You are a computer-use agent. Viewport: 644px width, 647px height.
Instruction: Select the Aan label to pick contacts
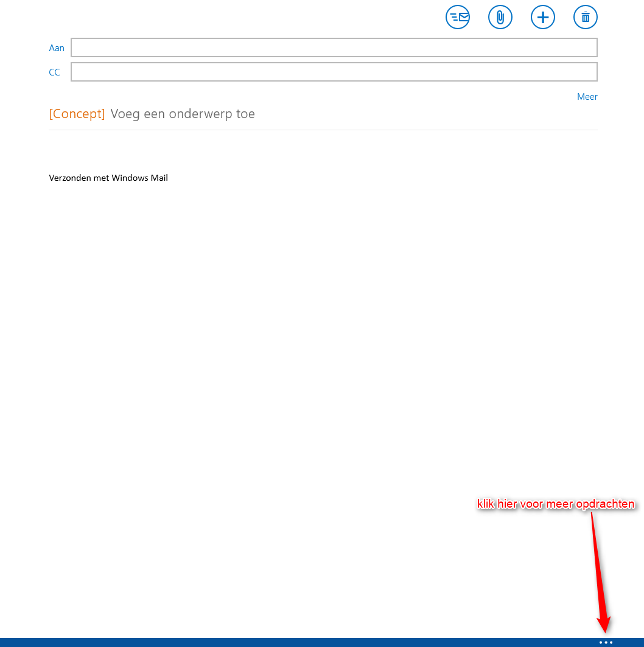pyautogui.click(x=57, y=48)
